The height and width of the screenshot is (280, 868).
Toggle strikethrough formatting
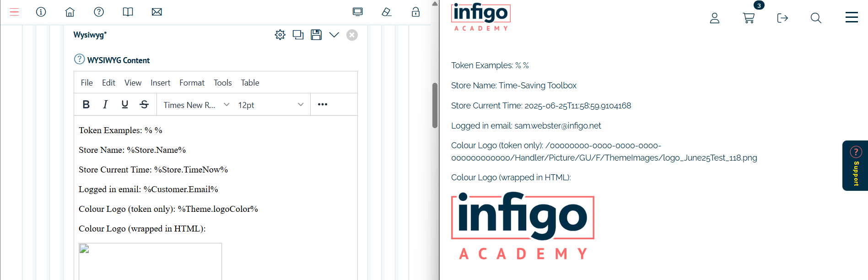pyautogui.click(x=144, y=104)
